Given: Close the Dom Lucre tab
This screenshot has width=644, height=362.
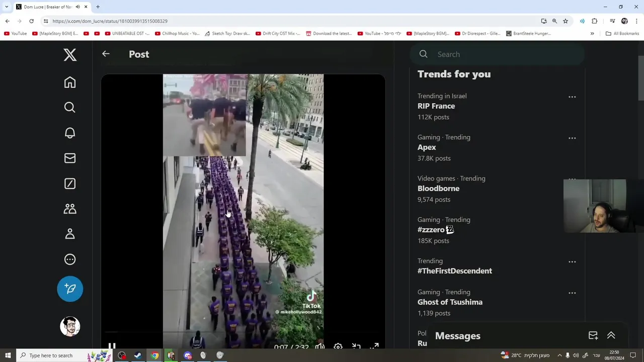Looking at the screenshot, I should (86, 7).
